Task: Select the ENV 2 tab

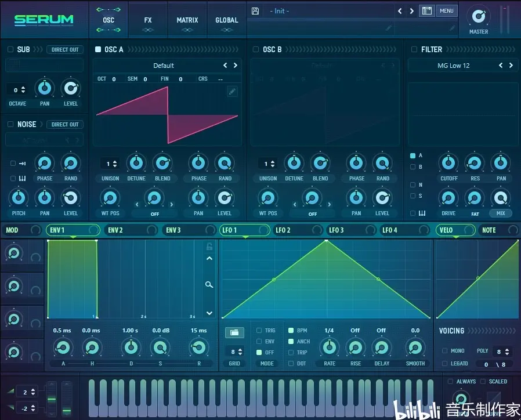Action: click(132, 230)
